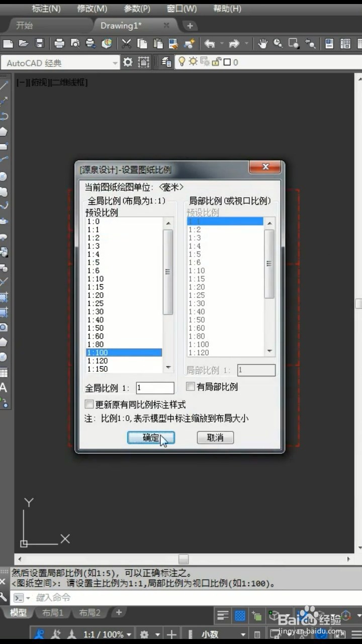Click the Paste (clipboard) icon
The image size is (362, 644).
[158, 44]
